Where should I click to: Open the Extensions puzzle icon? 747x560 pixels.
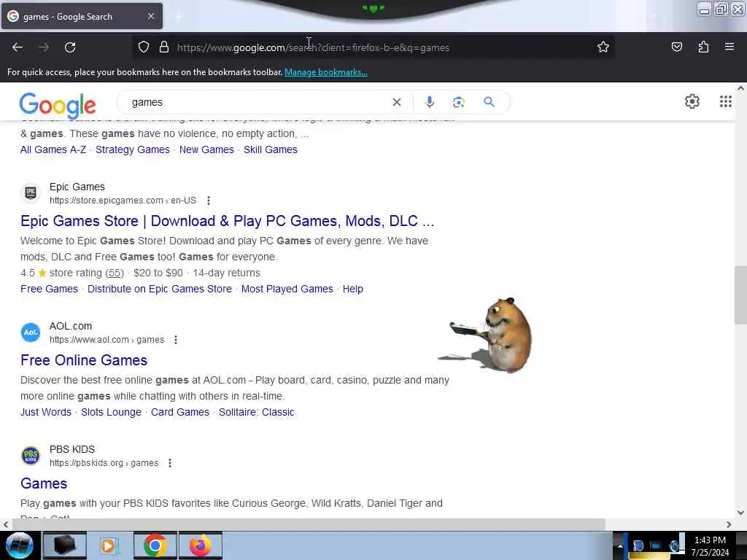703,47
